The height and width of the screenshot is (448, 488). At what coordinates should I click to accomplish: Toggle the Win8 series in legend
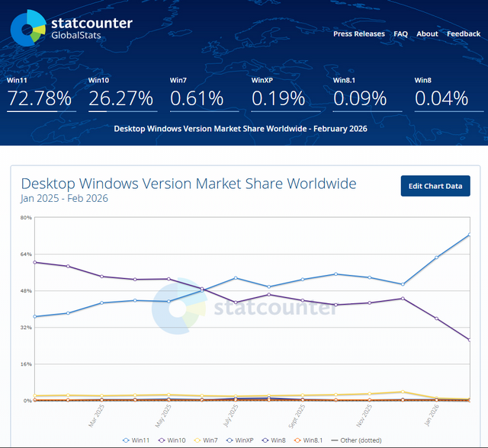[274, 440]
